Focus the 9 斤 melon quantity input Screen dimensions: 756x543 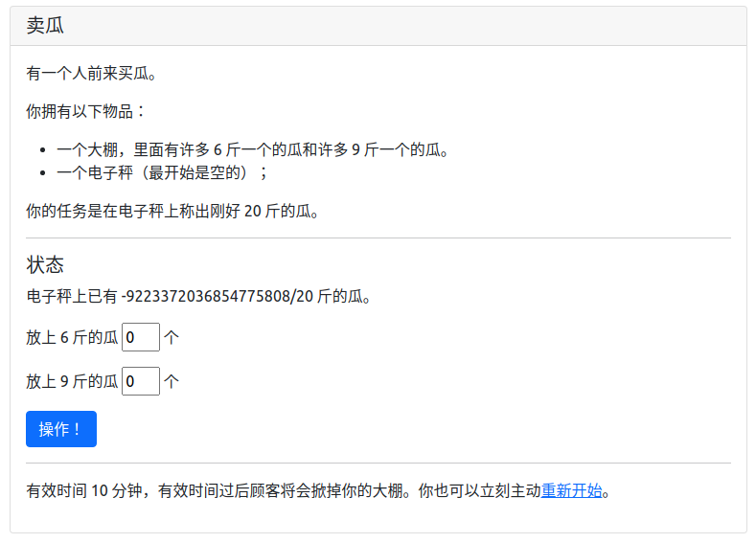click(141, 381)
